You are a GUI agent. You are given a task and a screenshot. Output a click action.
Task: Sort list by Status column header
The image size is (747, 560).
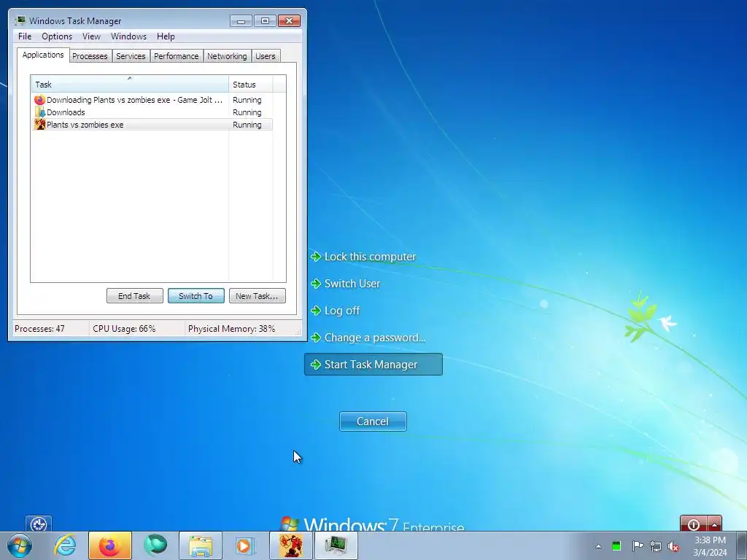(x=251, y=85)
